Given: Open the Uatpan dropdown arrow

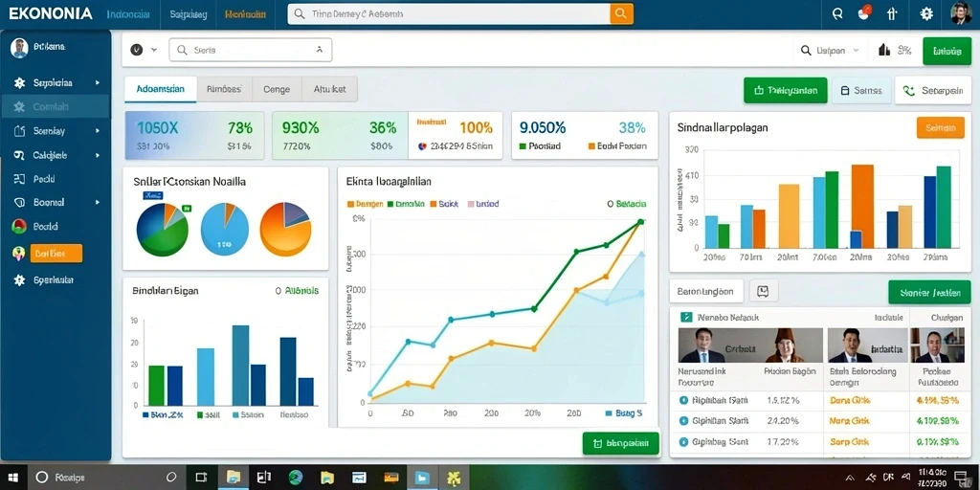Looking at the screenshot, I should point(856,51).
